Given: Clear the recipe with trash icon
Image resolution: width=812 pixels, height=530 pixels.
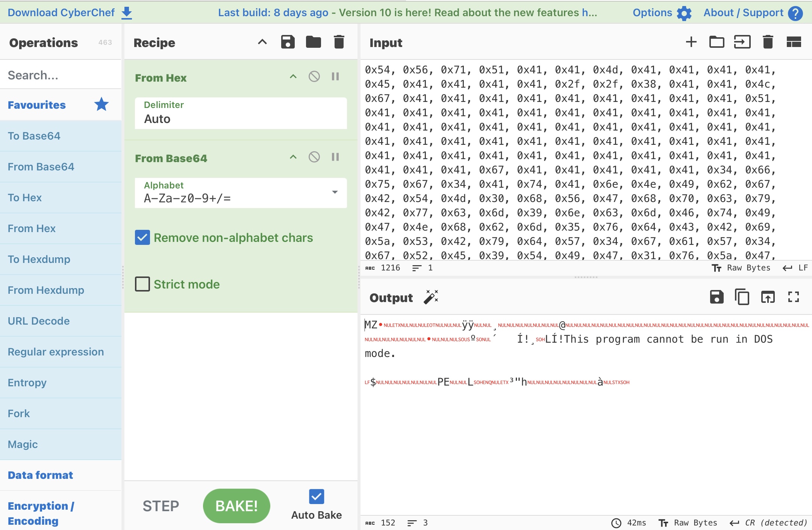Looking at the screenshot, I should pyautogui.click(x=339, y=42).
